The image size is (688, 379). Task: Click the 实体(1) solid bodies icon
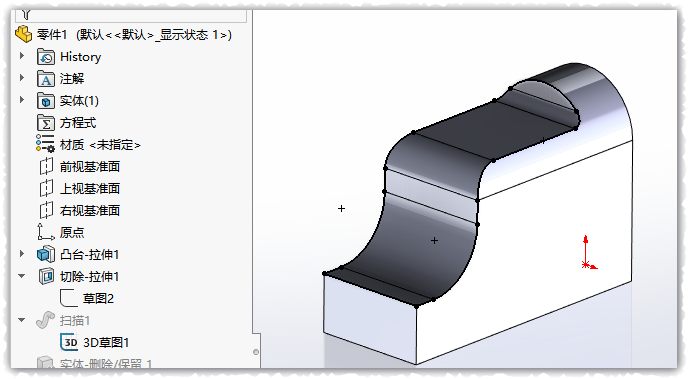tap(46, 101)
